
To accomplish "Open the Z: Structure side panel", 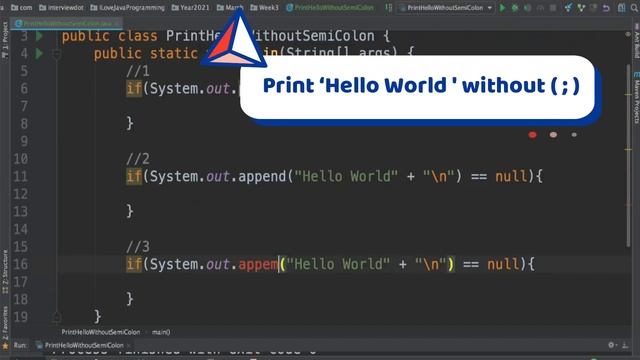I will pyautogui.click(x=5, y=271).
